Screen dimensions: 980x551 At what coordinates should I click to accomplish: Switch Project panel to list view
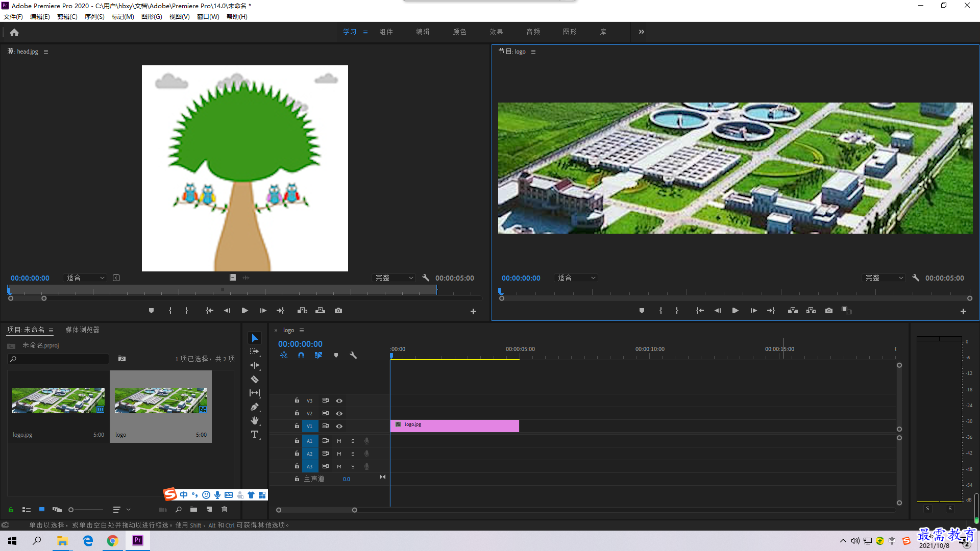(27, 509)
